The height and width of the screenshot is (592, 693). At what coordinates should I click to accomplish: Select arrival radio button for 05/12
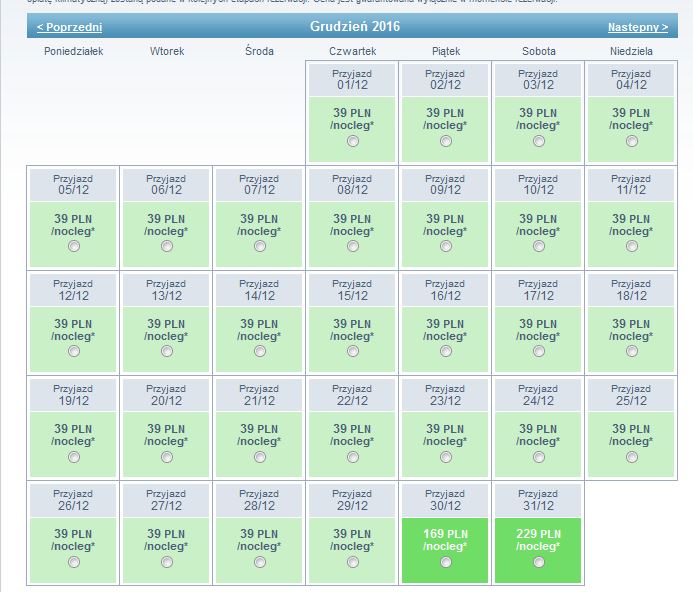point(74,246)
